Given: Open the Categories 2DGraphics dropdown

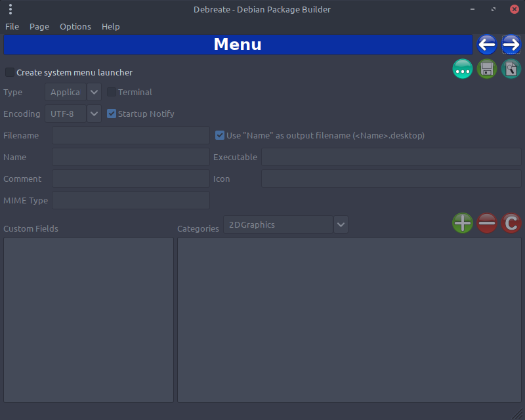Looking at the screenshot, I should 341,224.
